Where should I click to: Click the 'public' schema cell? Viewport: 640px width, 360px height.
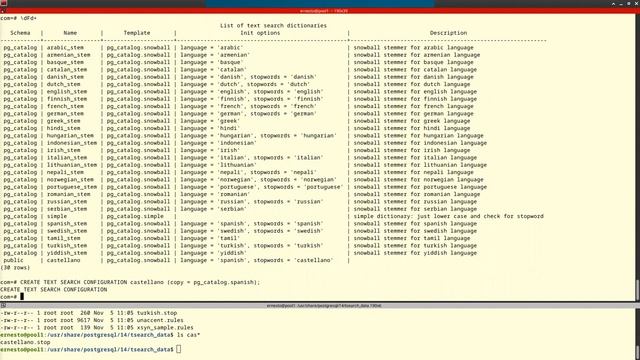coord(13,260)
